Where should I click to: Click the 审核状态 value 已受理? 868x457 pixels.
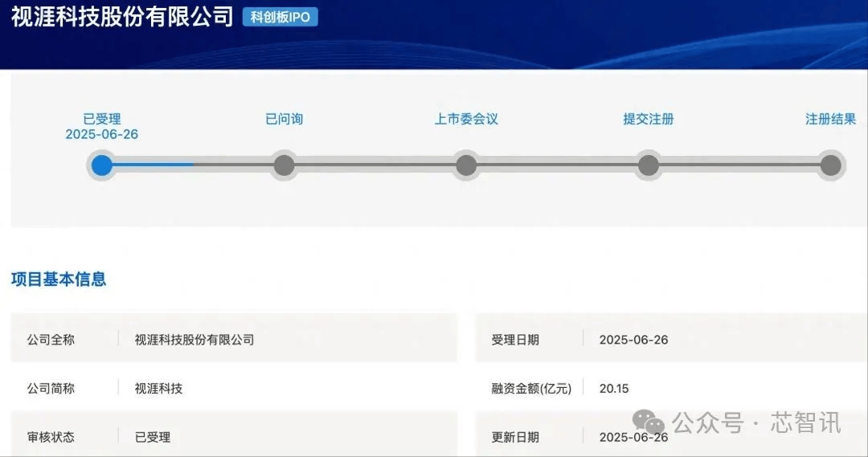[x=152, y=437]
